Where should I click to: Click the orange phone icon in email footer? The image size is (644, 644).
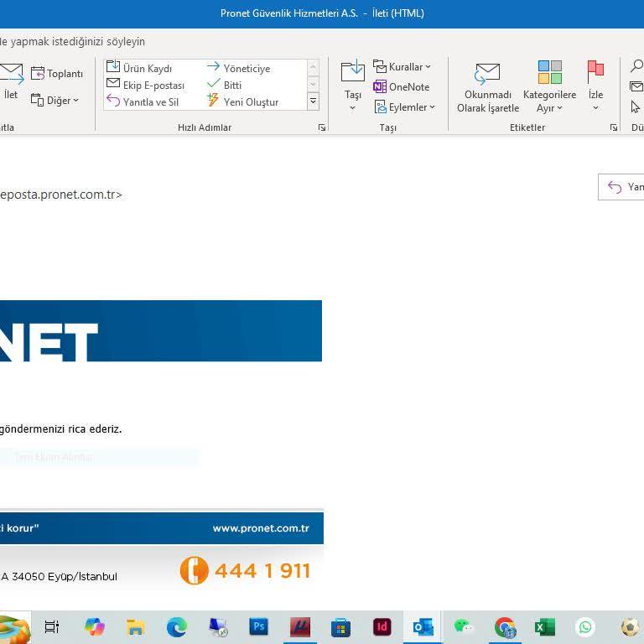pos(194,570)
